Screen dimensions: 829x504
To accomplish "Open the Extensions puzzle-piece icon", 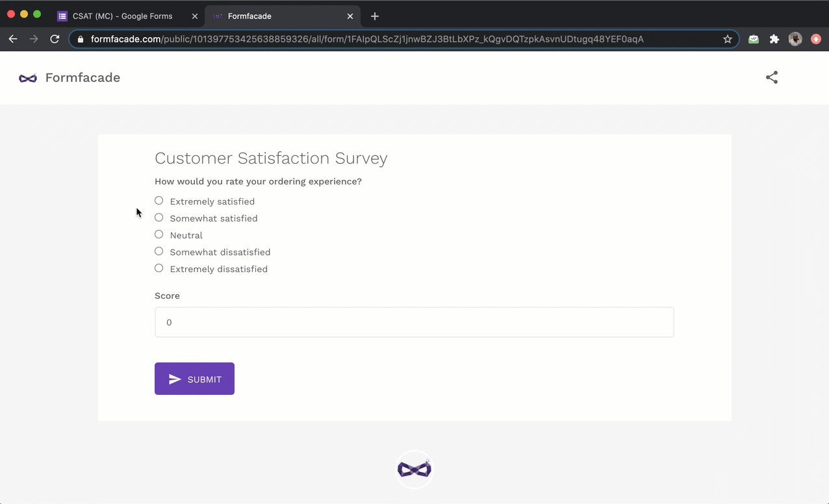I will coord(774,39).
